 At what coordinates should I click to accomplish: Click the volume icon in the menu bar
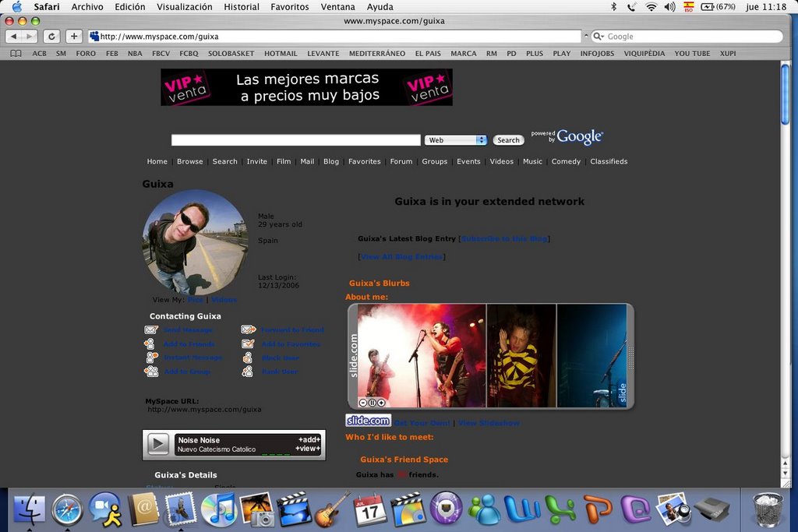click(x=669, y=6)
